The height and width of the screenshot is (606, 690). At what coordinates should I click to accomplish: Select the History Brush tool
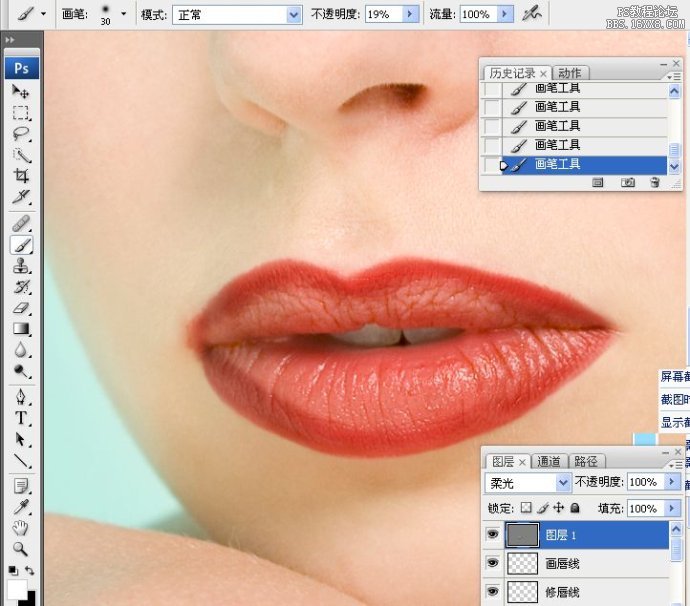click(20, 287)
